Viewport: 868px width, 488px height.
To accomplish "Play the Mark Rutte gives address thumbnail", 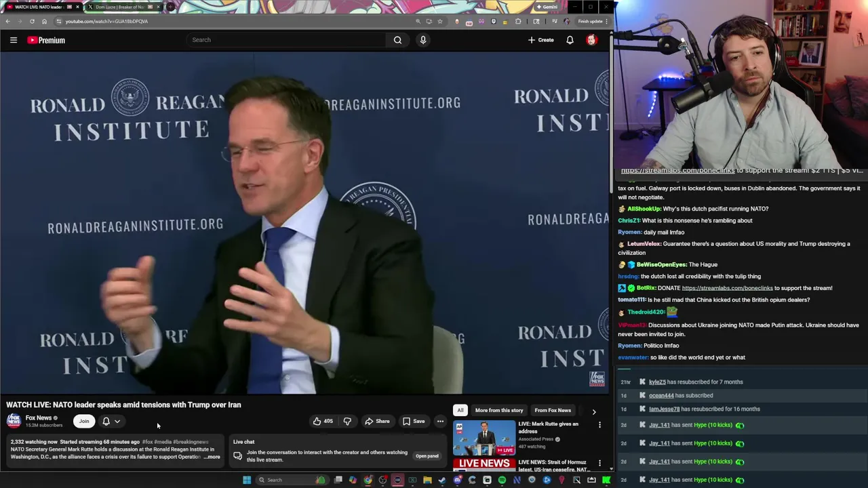I will coord(484,438).
